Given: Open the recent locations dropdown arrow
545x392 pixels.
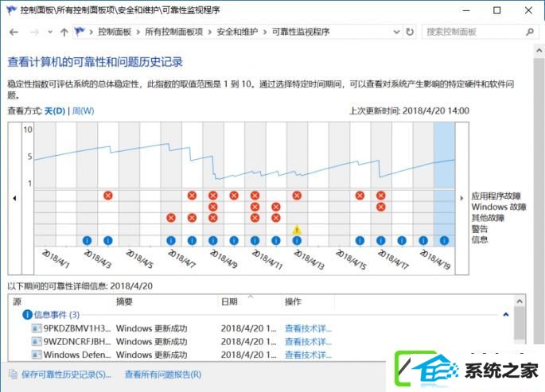Looking at the screenshot, I should point(50,33).
